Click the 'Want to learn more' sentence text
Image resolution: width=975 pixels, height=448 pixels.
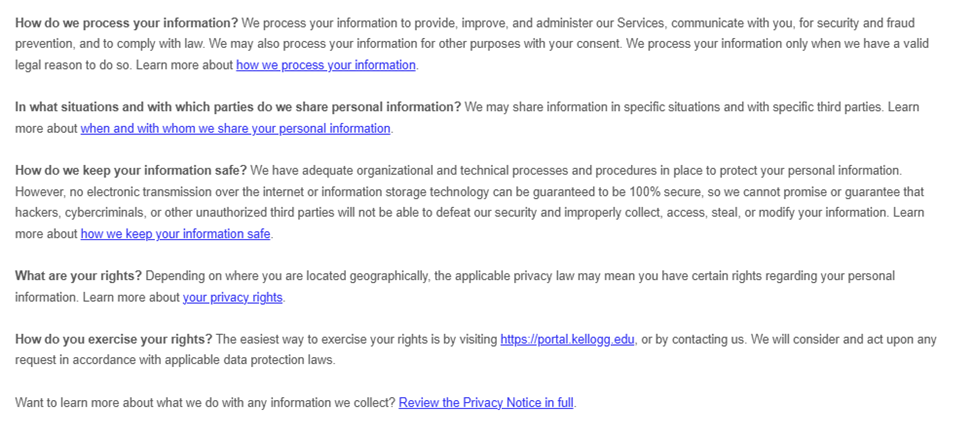pos(204,402)
